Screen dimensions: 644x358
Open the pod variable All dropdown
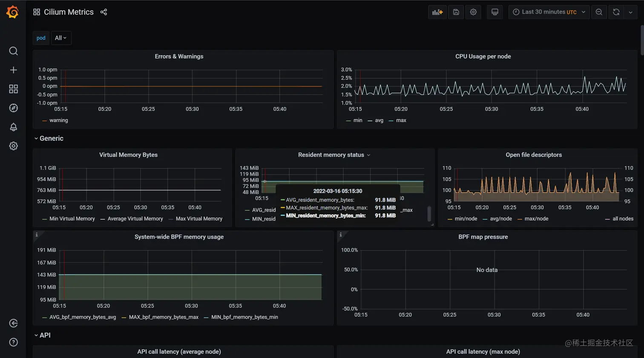[61, 38]
